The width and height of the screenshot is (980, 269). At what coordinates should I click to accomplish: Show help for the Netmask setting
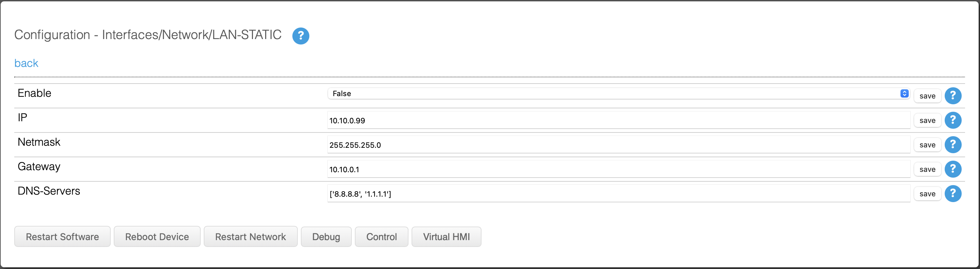point(952,145)
